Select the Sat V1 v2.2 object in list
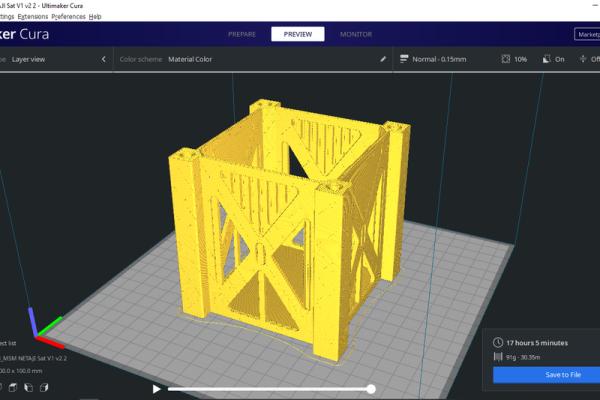This screenshot has width=600, height=400. coord(34,358)
